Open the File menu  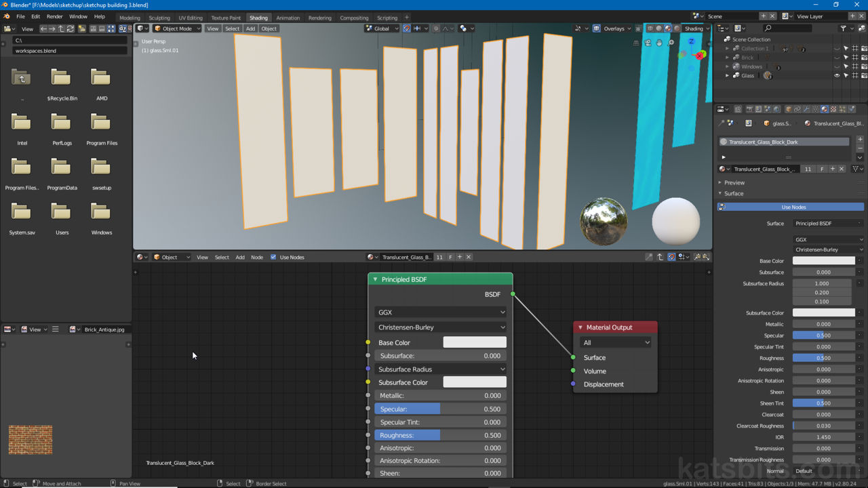(20, 16)
